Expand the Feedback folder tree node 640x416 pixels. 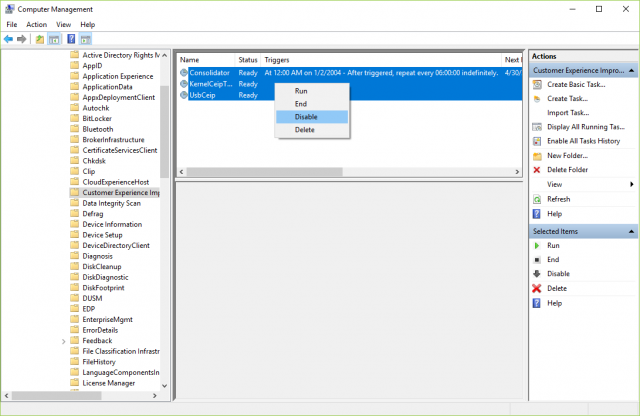64,340
